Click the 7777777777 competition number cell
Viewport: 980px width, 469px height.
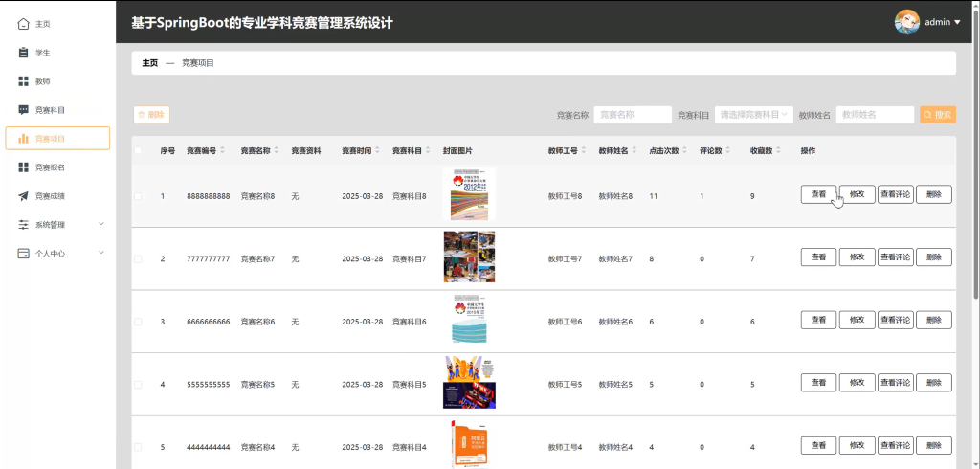tap(208, 258)
